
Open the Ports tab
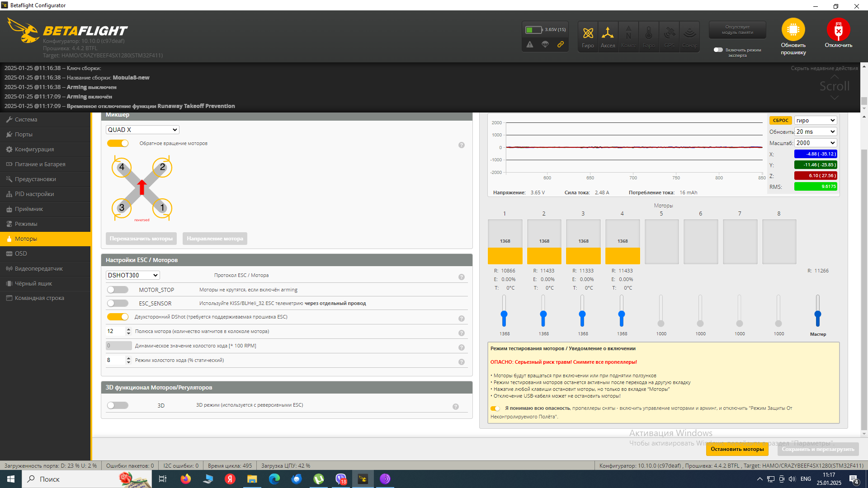coord(45,135)
